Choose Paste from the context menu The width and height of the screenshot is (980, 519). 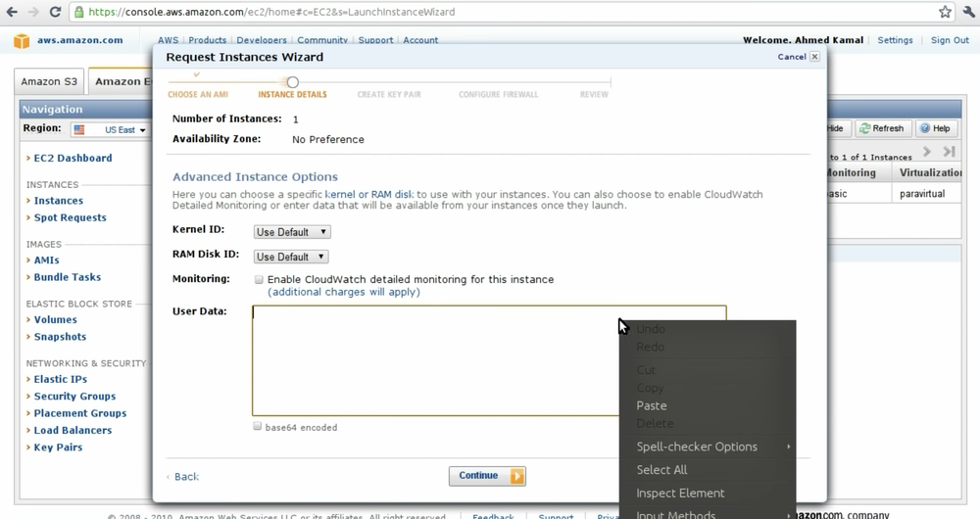pos(652,405)
